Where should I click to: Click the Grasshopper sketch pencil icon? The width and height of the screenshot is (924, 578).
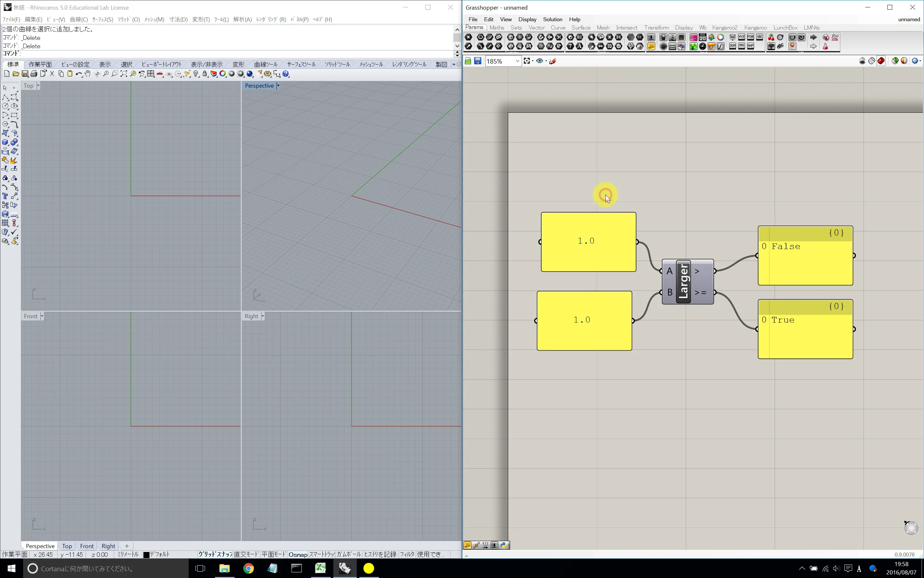552,61
